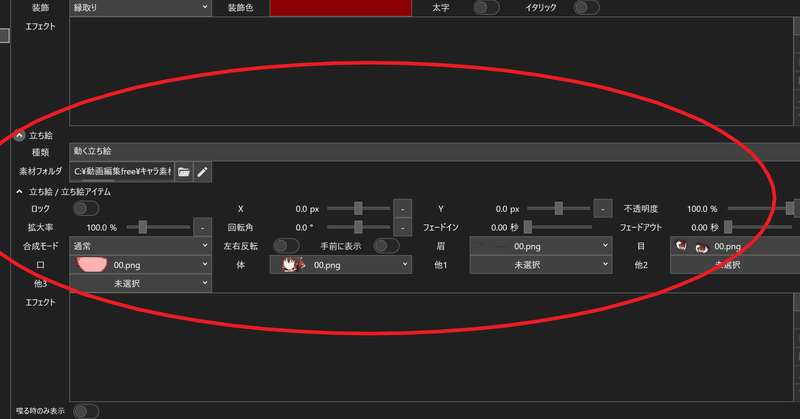Open the 素材フォルダ browse folder icon
This screenshot has width=800, height=419.
[x=184, y=172]
